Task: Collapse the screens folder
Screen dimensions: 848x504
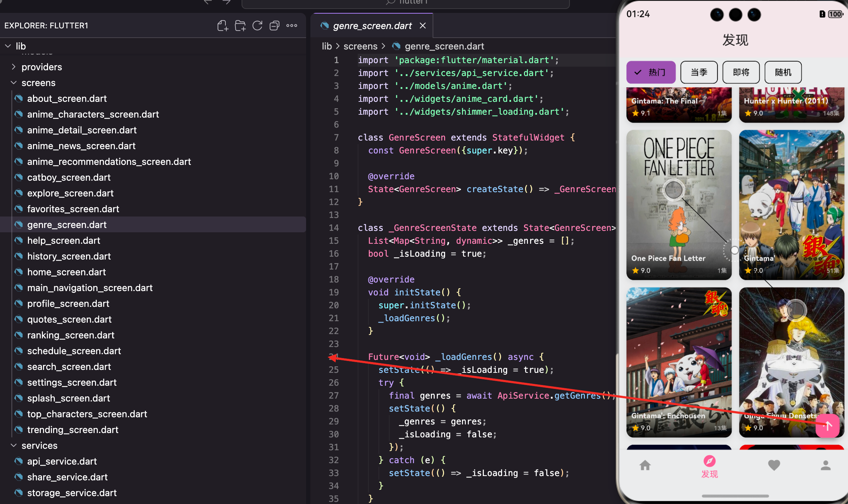Action: tap(38, 83)
